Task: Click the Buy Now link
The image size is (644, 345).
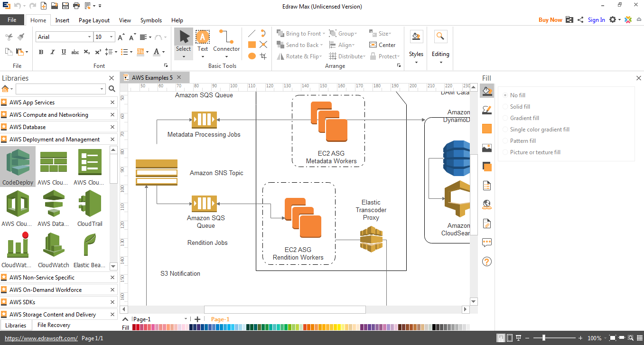Action: click(x=551, y=20)
